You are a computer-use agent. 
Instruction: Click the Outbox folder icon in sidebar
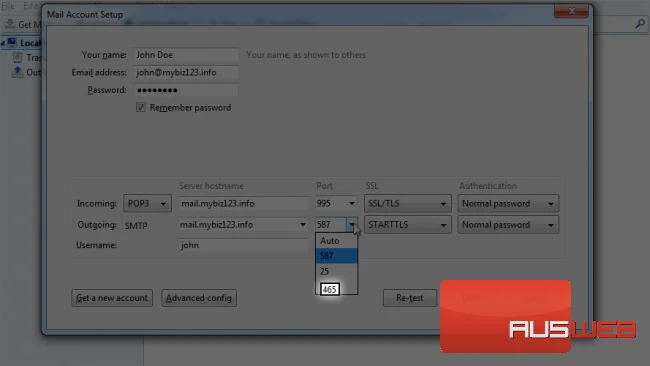coord(17,72)
